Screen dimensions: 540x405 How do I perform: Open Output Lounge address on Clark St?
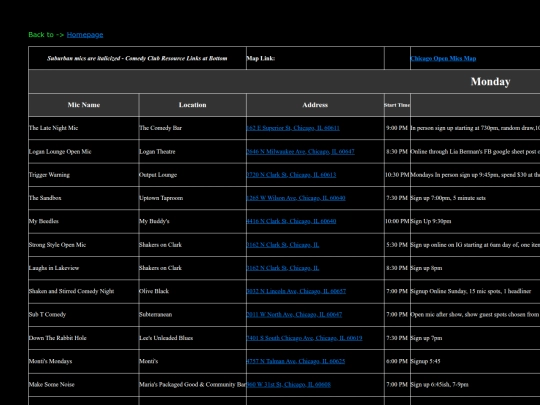point(291,175)
